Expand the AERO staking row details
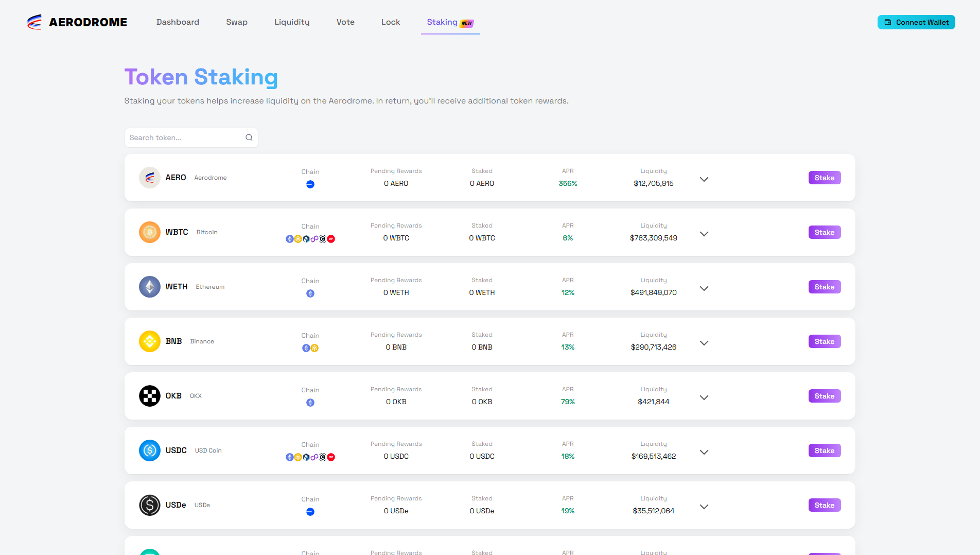The width and height of the screenshot is (980, 555). coord(704,179)
